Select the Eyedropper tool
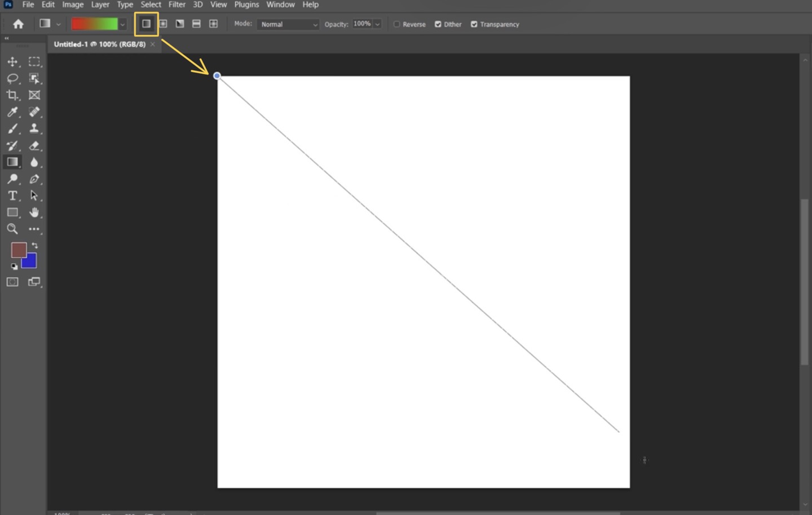Viewport: 812px width, 515px height. (x=12, y=112)
